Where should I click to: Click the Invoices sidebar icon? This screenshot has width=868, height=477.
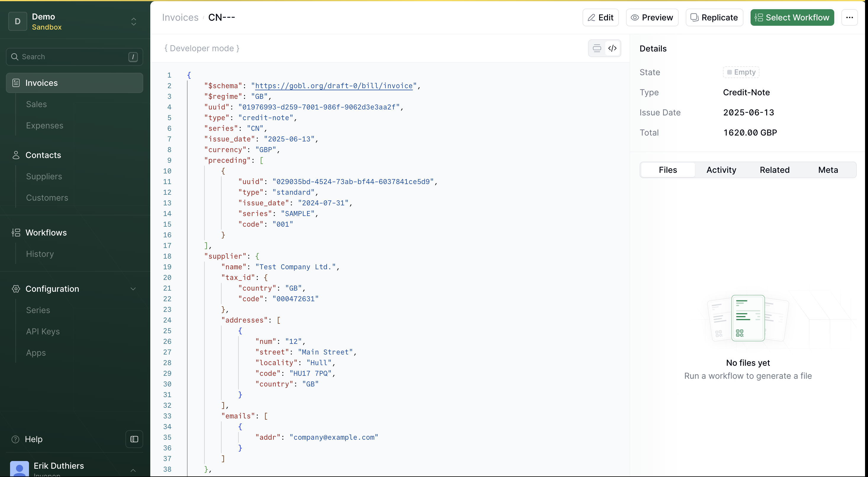[x=16, y=83]
